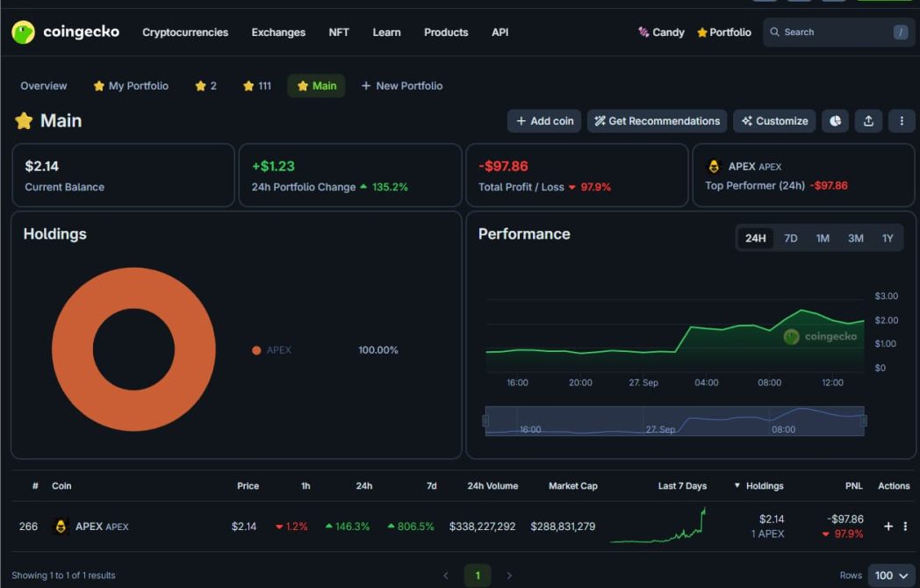This screenshot has width=920, height=588.
Task: Open the pie chart view icon
Action: point(835,121)
